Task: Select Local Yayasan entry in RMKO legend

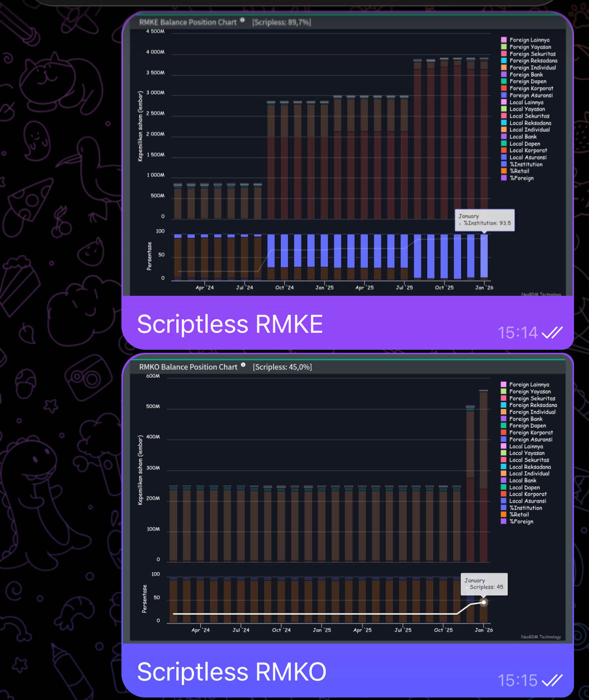Action: 523,453
